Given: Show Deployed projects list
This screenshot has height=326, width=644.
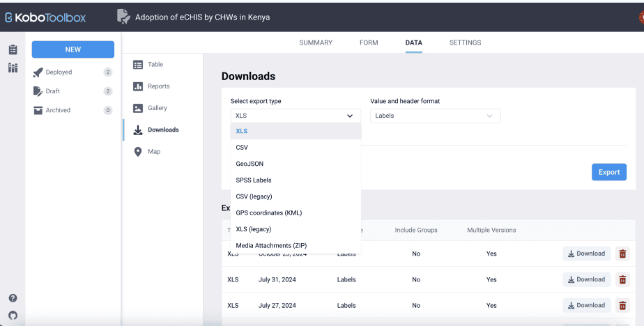Looking at the screenshot, I should click(x=59, y=72).
